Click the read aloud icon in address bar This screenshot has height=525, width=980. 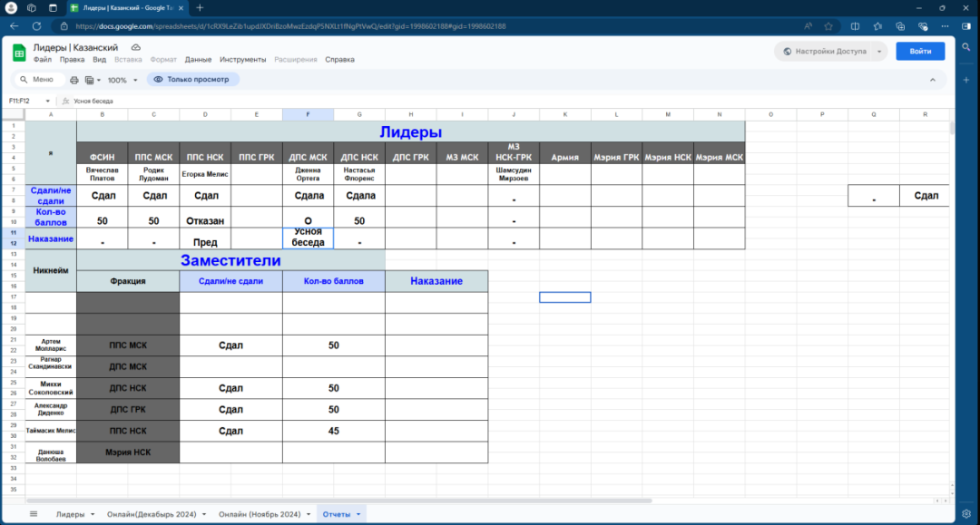coord(808,26)
